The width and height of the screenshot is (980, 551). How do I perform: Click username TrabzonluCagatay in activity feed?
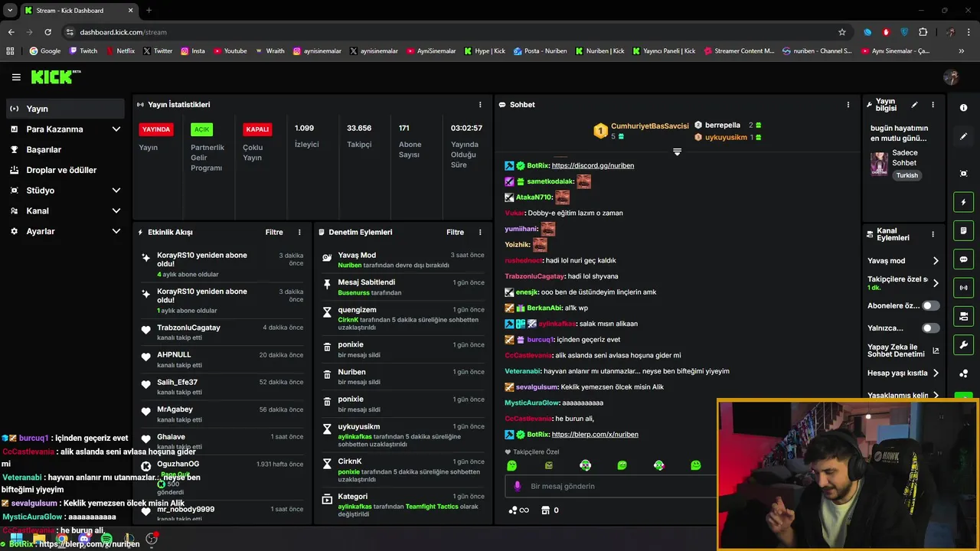coord(188,328)
